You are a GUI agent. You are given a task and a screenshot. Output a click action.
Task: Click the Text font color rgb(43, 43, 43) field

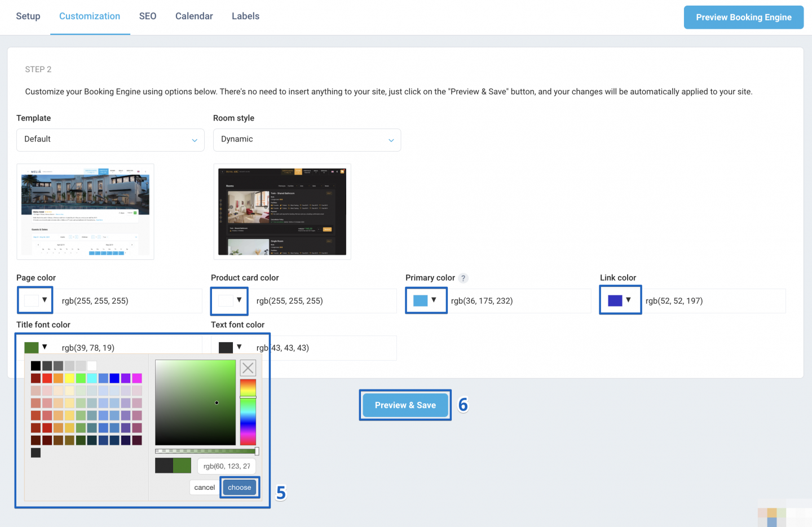tap(323, 348)
